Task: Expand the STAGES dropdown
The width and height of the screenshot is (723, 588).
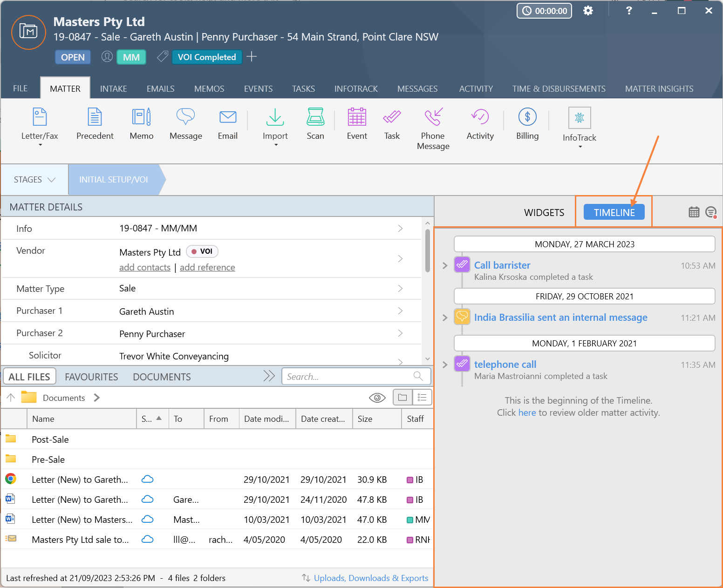Action: [x=34, y=180]
